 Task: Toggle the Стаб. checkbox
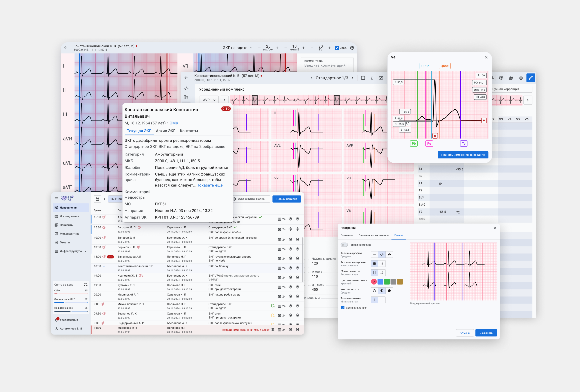[x=337, y=48]
